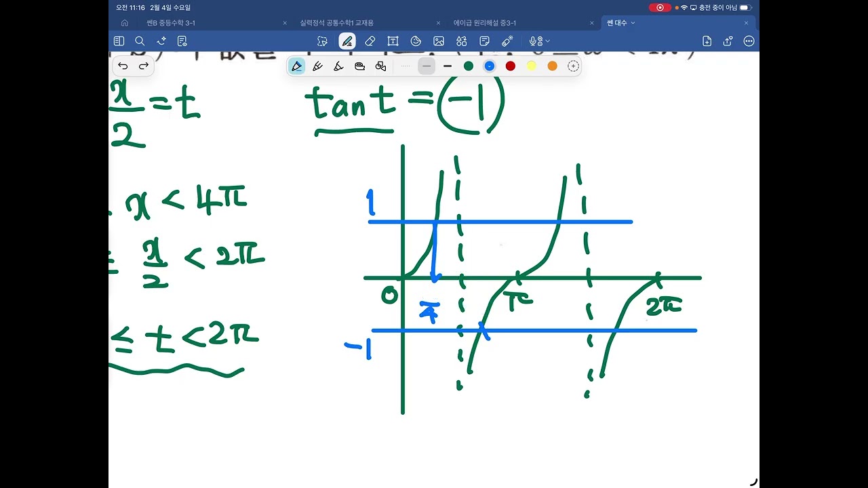Select the yellow pen color

pos(532,66)
